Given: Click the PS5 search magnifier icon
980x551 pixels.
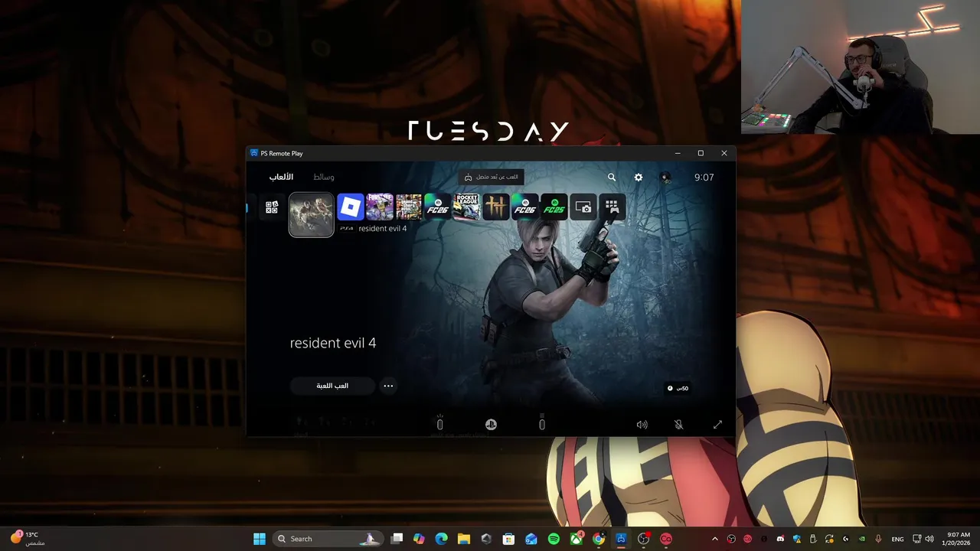Looking at the screenshot, I should tap(612, 178).
